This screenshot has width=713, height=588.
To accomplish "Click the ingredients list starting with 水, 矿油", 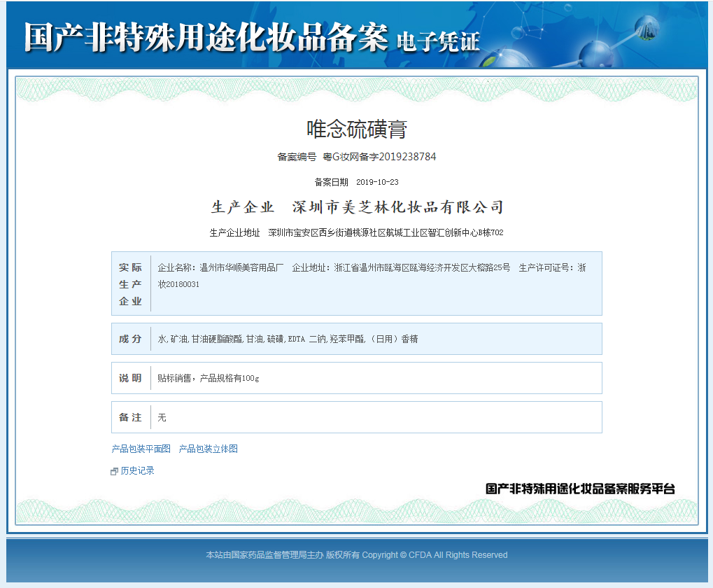I will pos(288,339).
